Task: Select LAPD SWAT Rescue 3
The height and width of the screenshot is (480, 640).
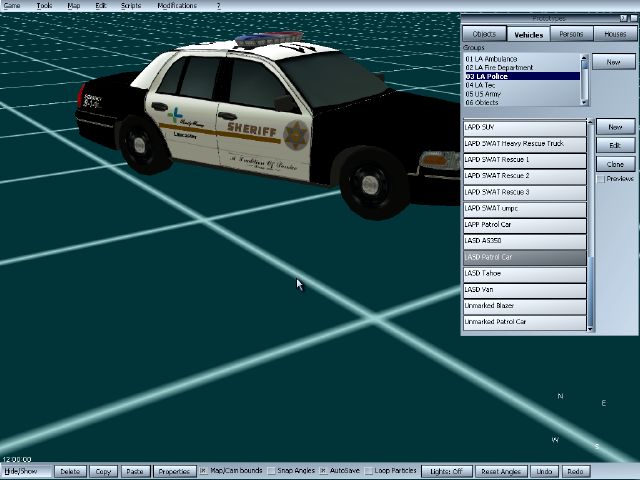Action: (524, 193)
